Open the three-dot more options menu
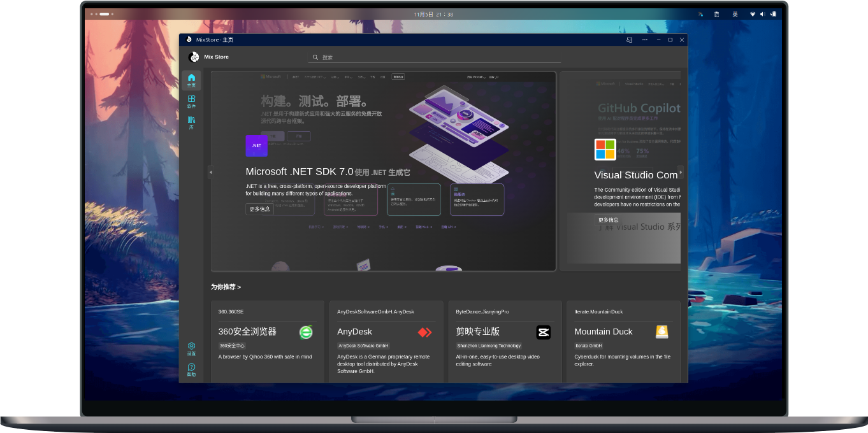The image size is (868, 433). (x=644, y=39)
